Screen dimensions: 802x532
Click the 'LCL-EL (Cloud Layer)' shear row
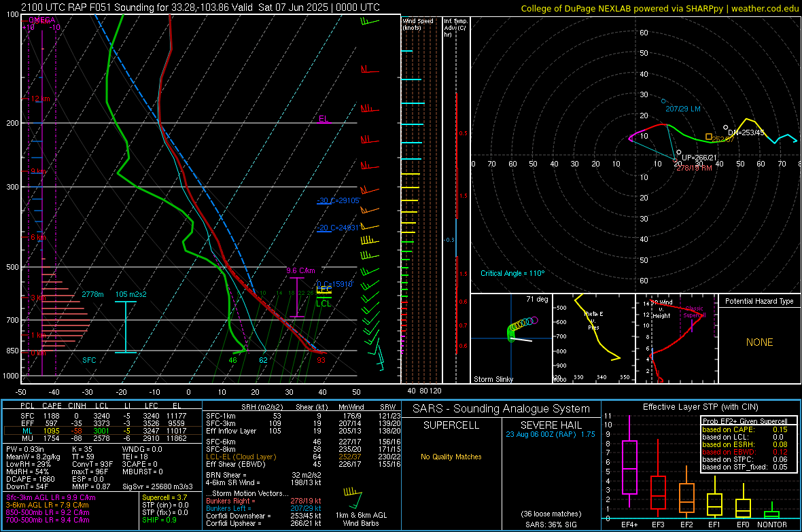coord(302,457)
